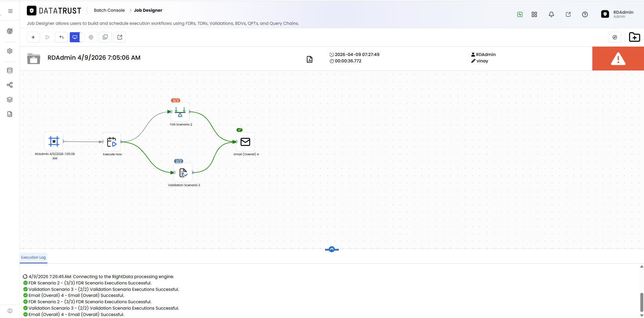Click the red warning alert button

618,59
